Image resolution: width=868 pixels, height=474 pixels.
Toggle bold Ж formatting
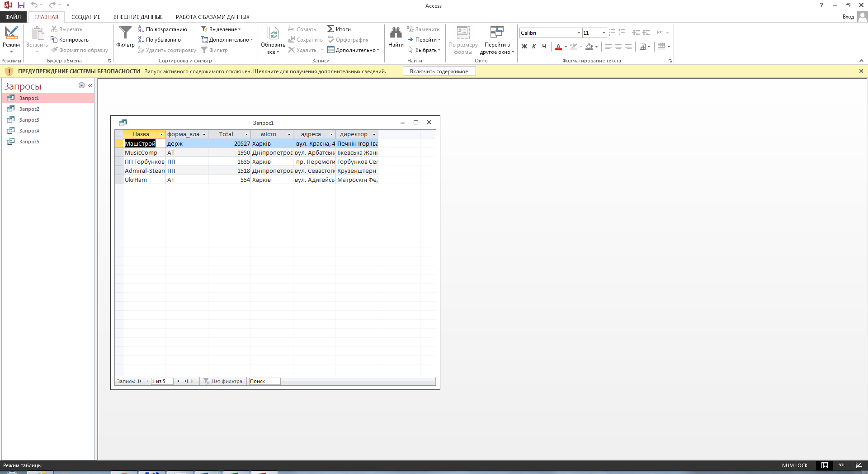coord(524,46)
